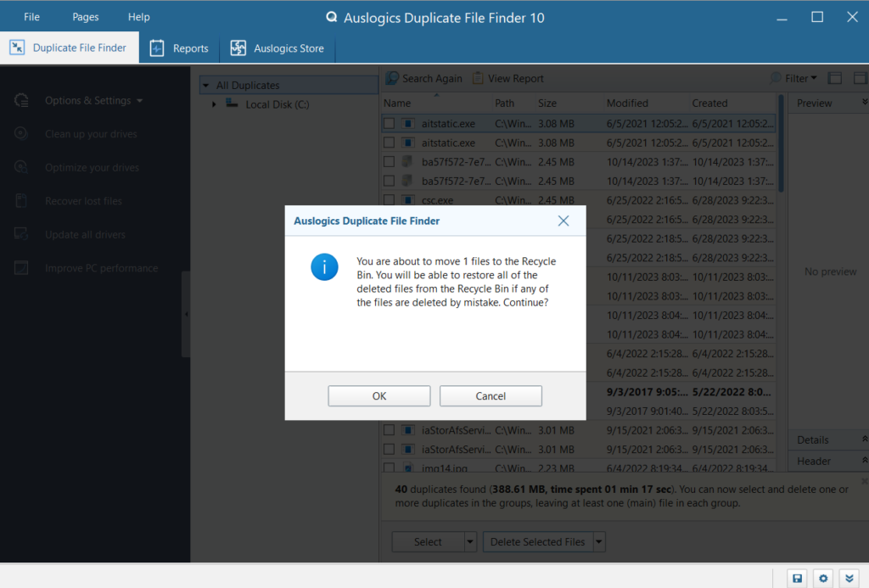Check the checkbox next to aitstatic.exe

(389, 123)
